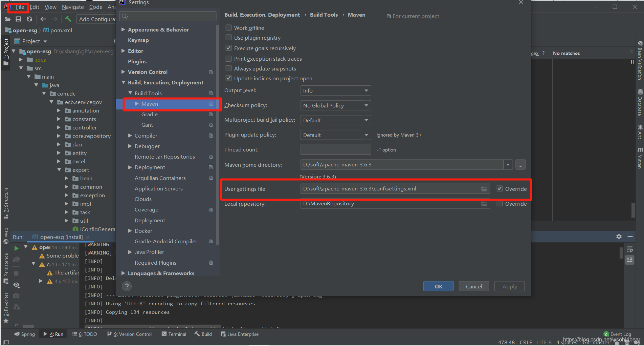This screenshot has height=346, width=644.
Task: Open the Event Log
Action: point(617,334)
